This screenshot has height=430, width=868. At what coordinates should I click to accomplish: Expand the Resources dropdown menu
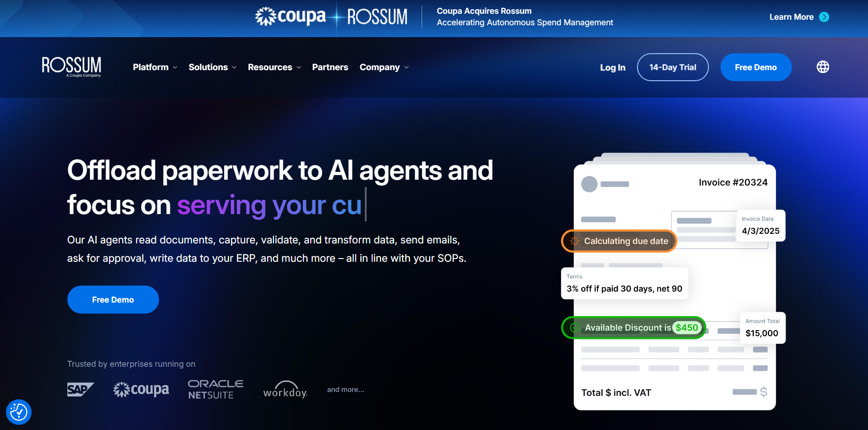tap(275, 67)
